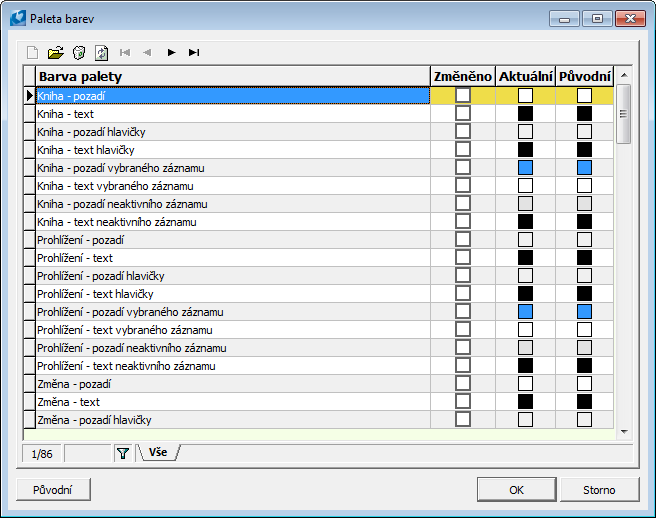This screenshot has height=518, width=656.
Task: Select row Kniha - pozadí hlavičky
Action: 233,132
